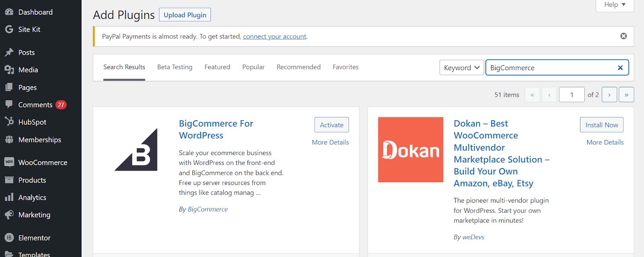The height and width of the screenshot is (257, 644).
Task: Click the Elementor icon in sidebar
Action: point(9,238)
